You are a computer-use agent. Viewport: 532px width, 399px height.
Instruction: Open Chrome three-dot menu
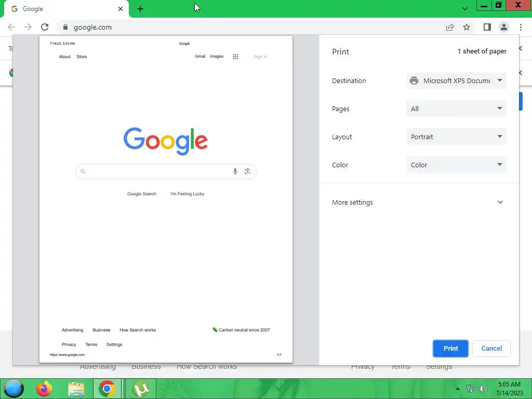point(521,27)
